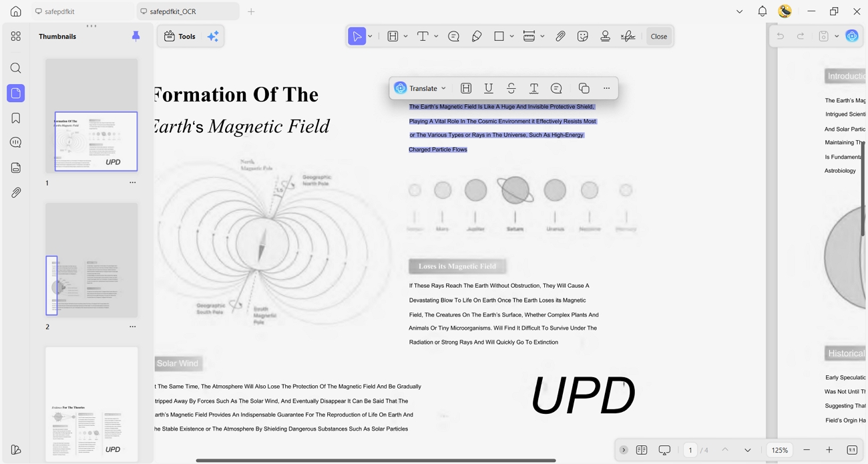Open the Home icon

(x=15, y=11)
